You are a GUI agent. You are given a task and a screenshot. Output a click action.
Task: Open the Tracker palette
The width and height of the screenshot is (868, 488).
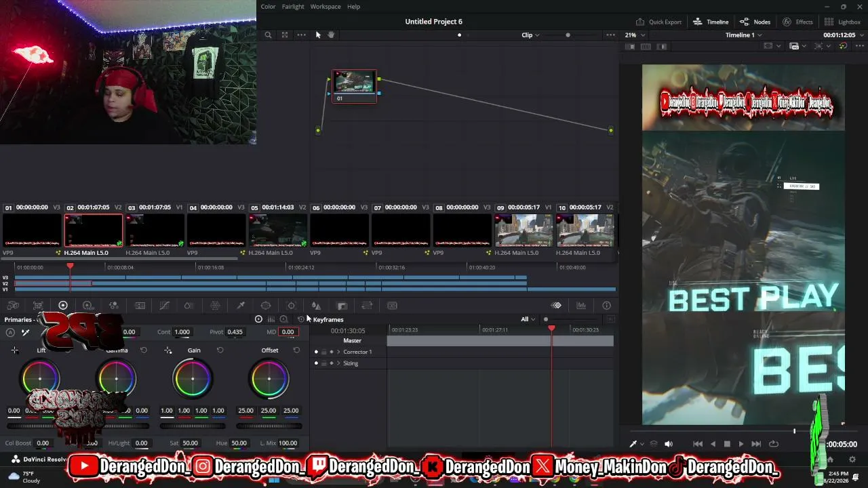pos(291,306)
